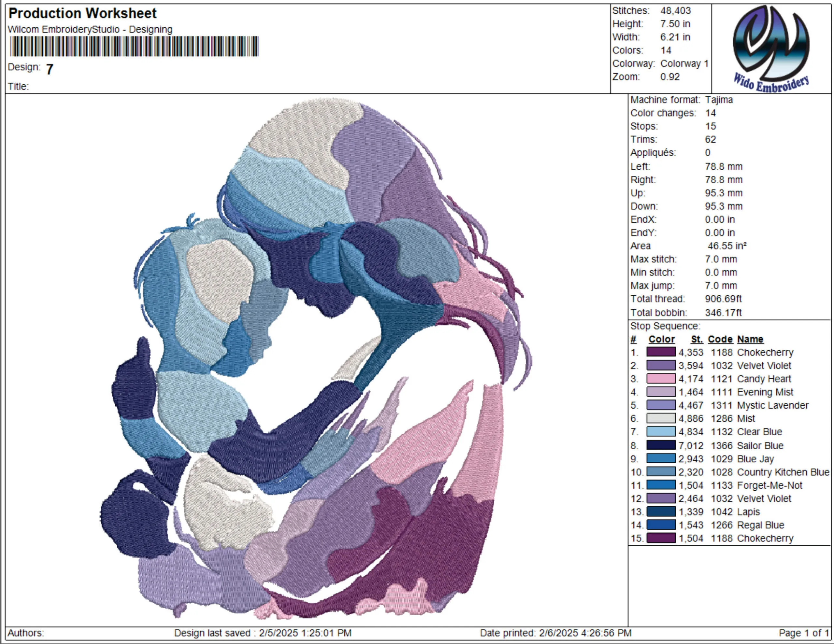The width and height of the screenshot is (834, 644).
Task: Click the Mist color swatch in row 6
Action: pyautogui.click(x=661, y=418)
